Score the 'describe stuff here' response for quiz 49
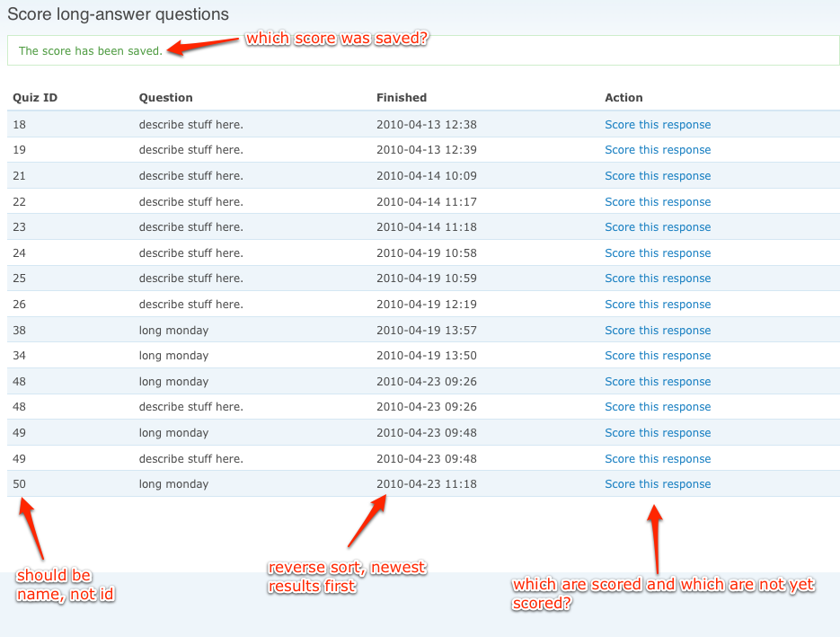The height and width of the screenshot is (637, 840). tap(658, 458)
